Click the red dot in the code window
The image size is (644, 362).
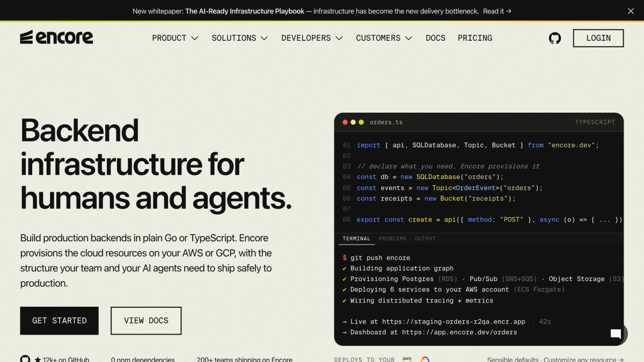tap(345, 122)
